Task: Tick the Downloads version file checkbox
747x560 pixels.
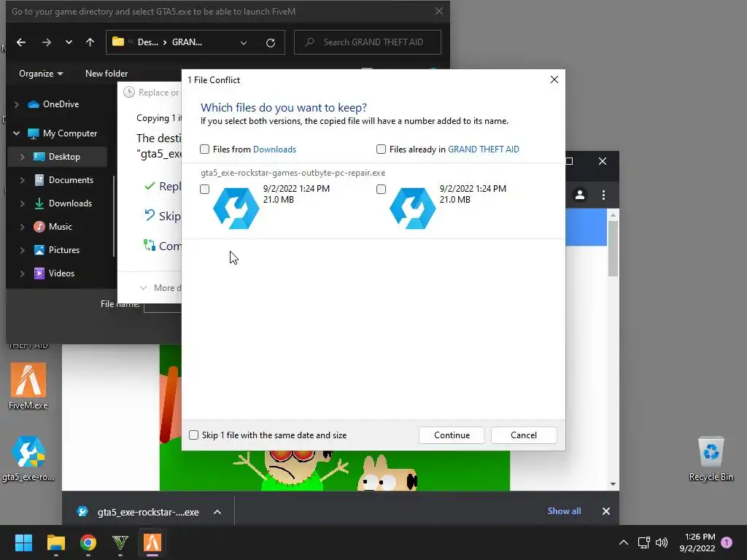Action: pyautogui.click(x=204, y=190)
